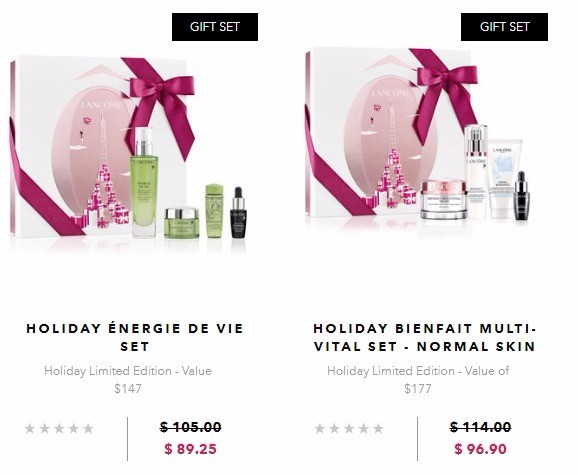
Task: Click the fifth star under Énergie de Vie set
Action: [88, 429]
